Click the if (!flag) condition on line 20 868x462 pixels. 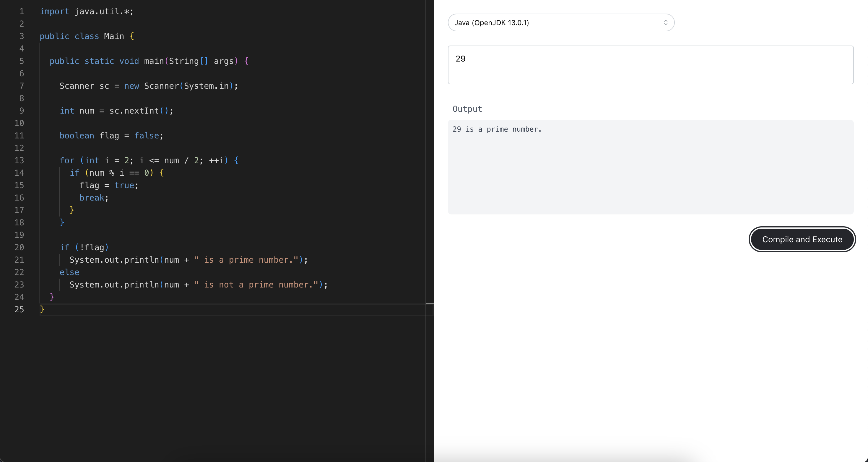click(84, 247)
